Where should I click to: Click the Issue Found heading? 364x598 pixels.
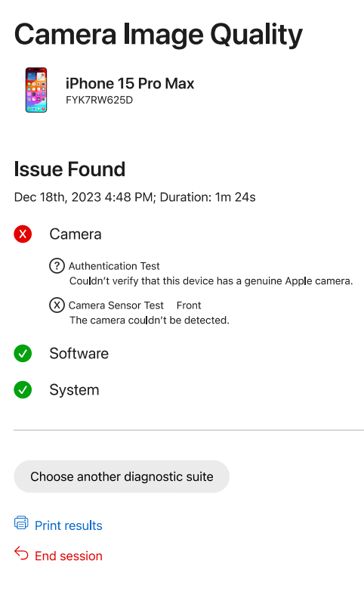[69, 169]
